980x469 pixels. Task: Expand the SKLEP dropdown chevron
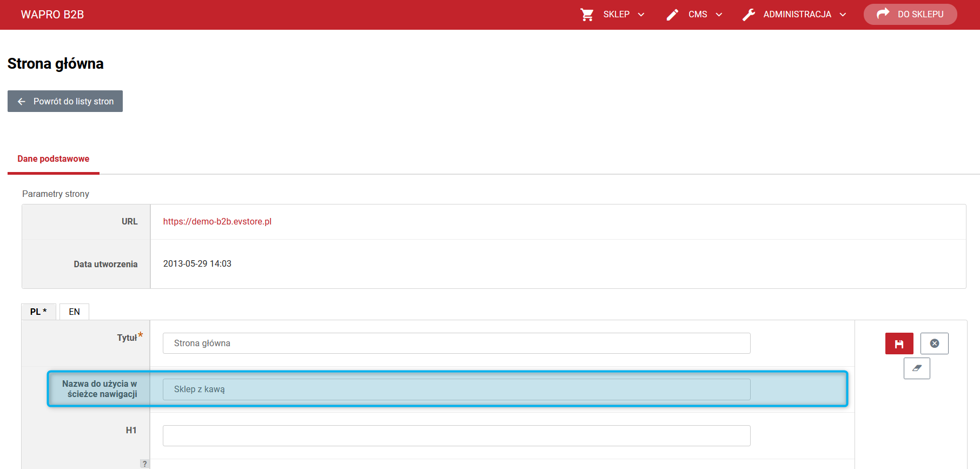click(641, 15)
